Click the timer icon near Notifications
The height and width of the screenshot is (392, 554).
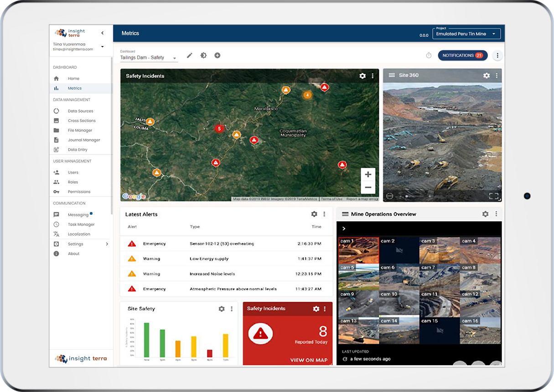pos(428,55)
